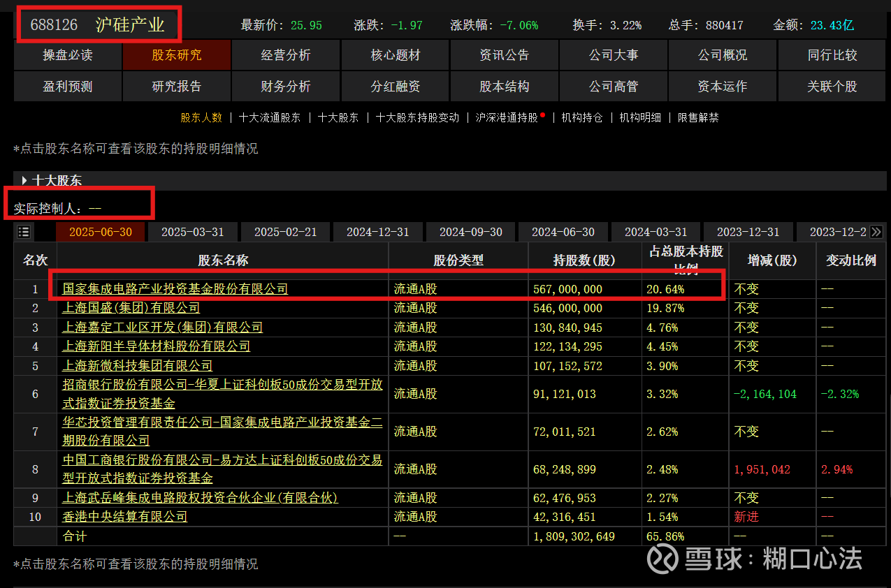Screen dimensions: 891x588
Task: Switch to the 经营分析 tab
Action: [x=286, y=55]
